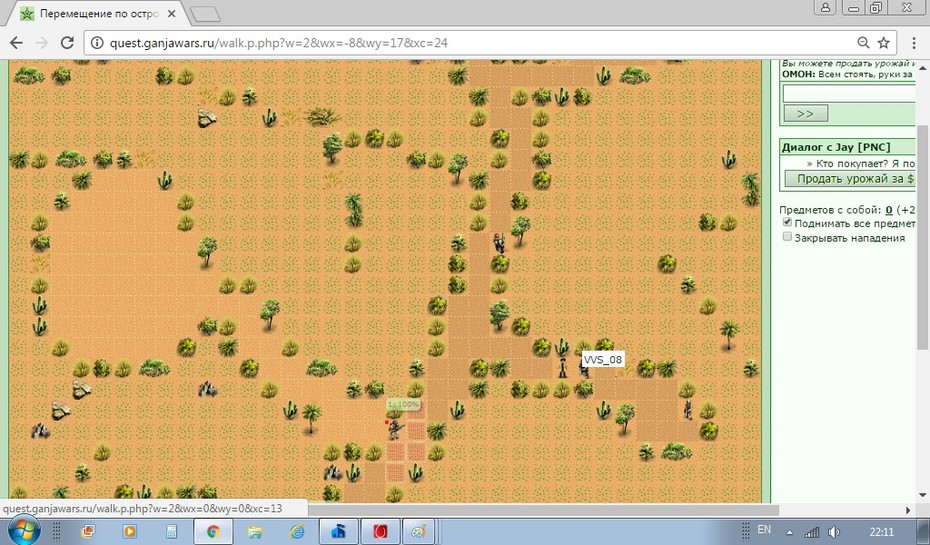930x545 pixels.
Task: Click the chat message input field
Action: click(x=849, y=93)
